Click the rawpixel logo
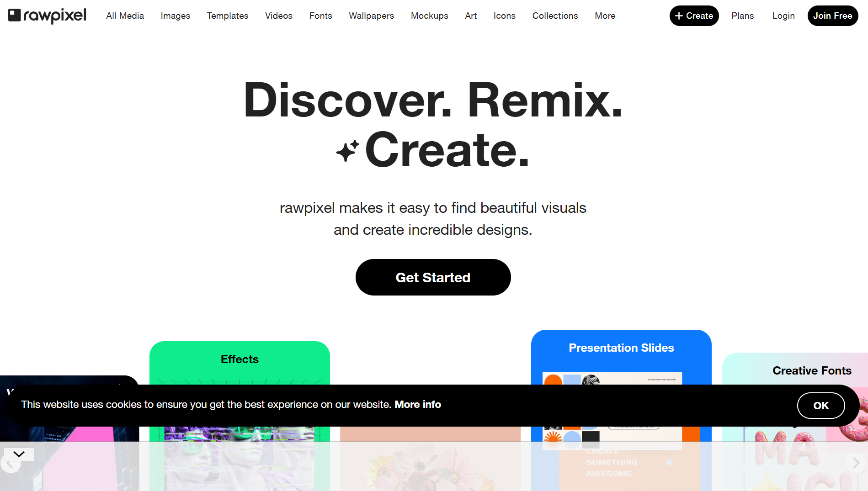The image size is (868, 491). pyautogui.click(x=47, y=16)
